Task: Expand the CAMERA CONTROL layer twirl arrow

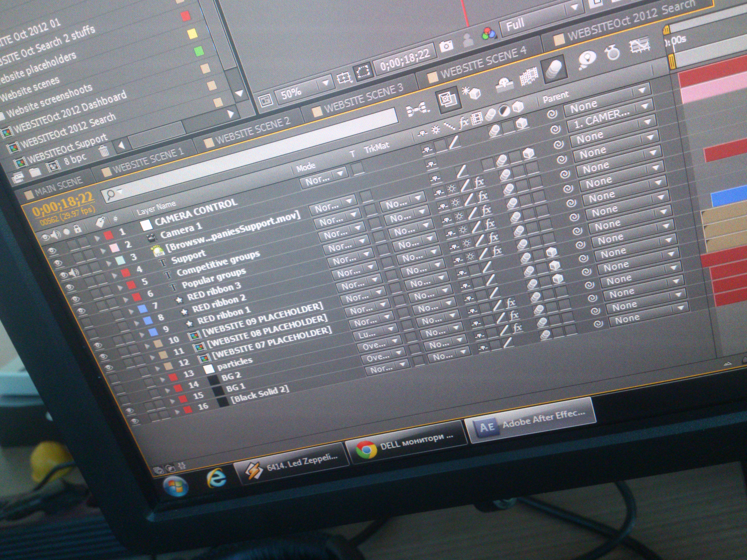Action: click(97, 238)
